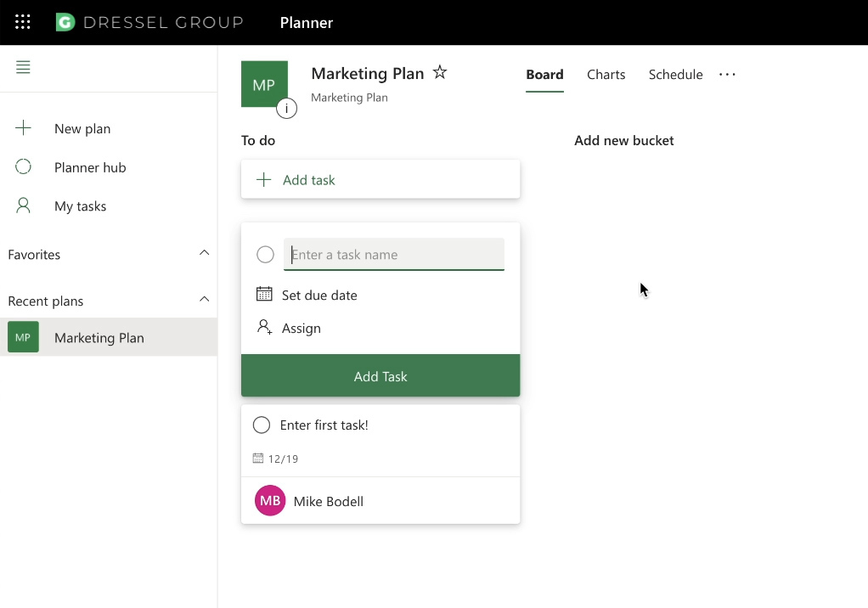
Task: Switch to the Charts tab
Action: 606,75
